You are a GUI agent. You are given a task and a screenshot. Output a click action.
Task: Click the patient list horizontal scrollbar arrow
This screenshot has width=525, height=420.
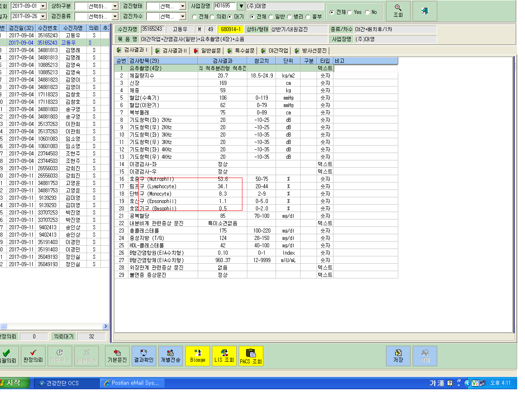(x=105, y=326)
